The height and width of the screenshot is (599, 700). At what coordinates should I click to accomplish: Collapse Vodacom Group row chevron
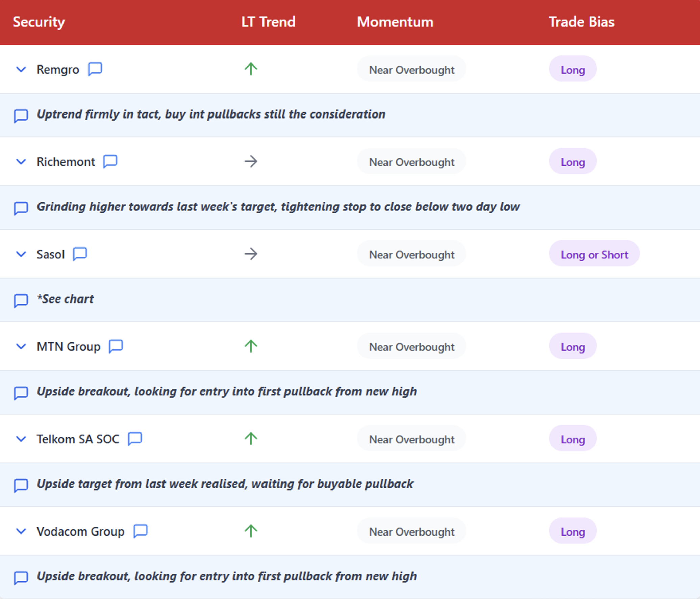click(x=21, y=531)
